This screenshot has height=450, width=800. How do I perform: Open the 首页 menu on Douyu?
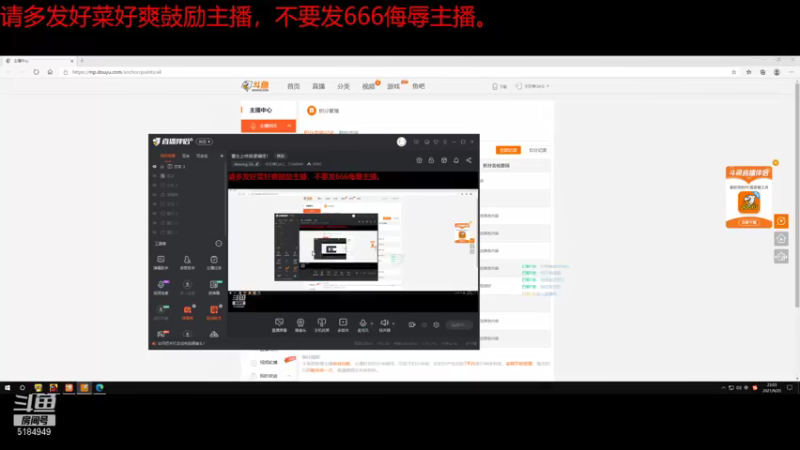(293, 86)
